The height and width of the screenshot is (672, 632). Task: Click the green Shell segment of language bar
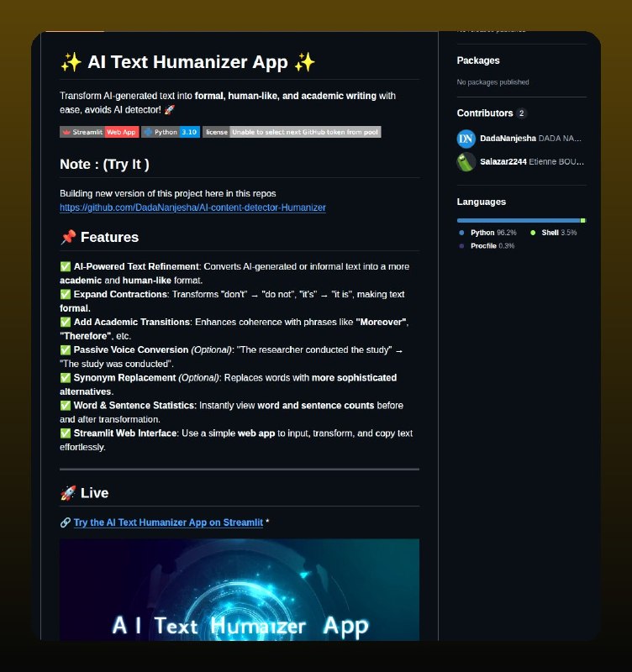click(x=583, y=220)
